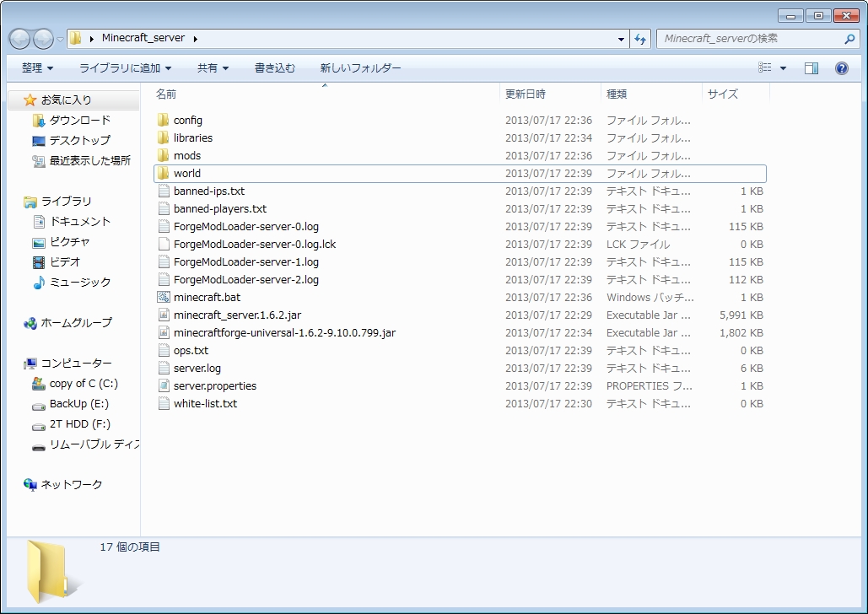This screenshot has width=868, height=614.
Task: Open the ライブラリに追加 menu
Action: (x=126, y=68)
